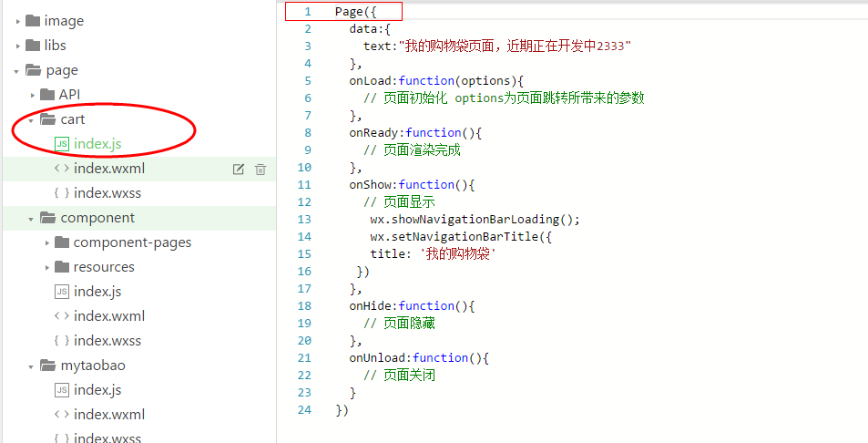This screenshot has height=443, width=868.
Task: Click the angle-brackets icon of cart index.wxml
Action: click(62, 169)
